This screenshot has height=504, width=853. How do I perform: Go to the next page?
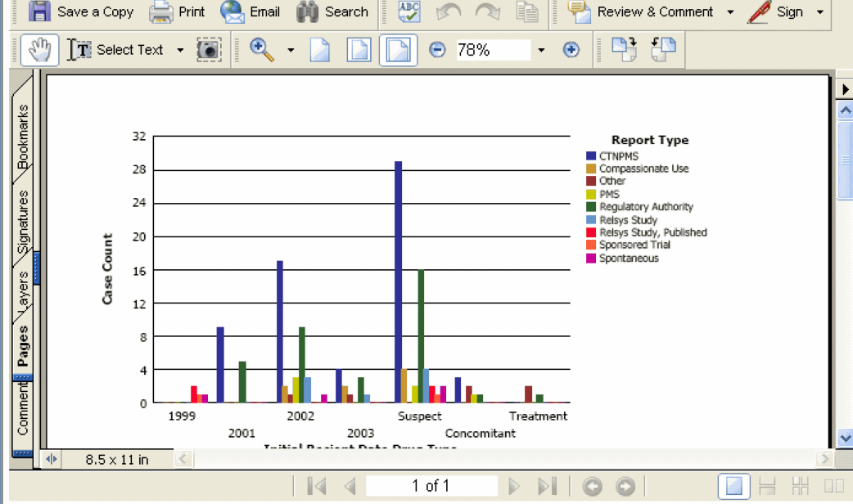pyautogui.click(x=513, y=486)
